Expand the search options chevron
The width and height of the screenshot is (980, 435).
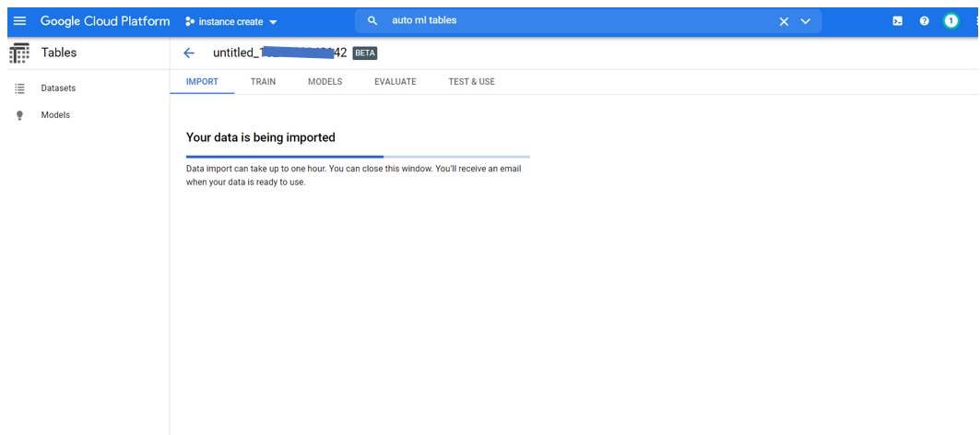tap(806, 22)
